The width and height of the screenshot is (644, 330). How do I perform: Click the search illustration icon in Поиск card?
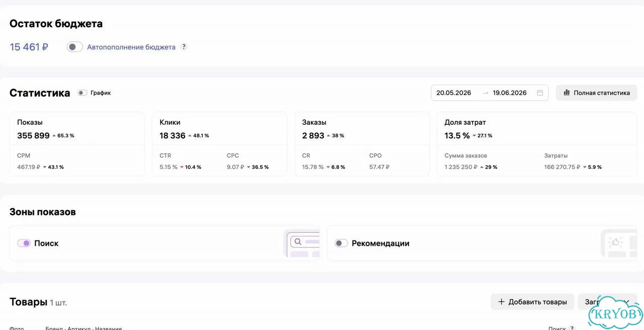click(x=302, y=243)
